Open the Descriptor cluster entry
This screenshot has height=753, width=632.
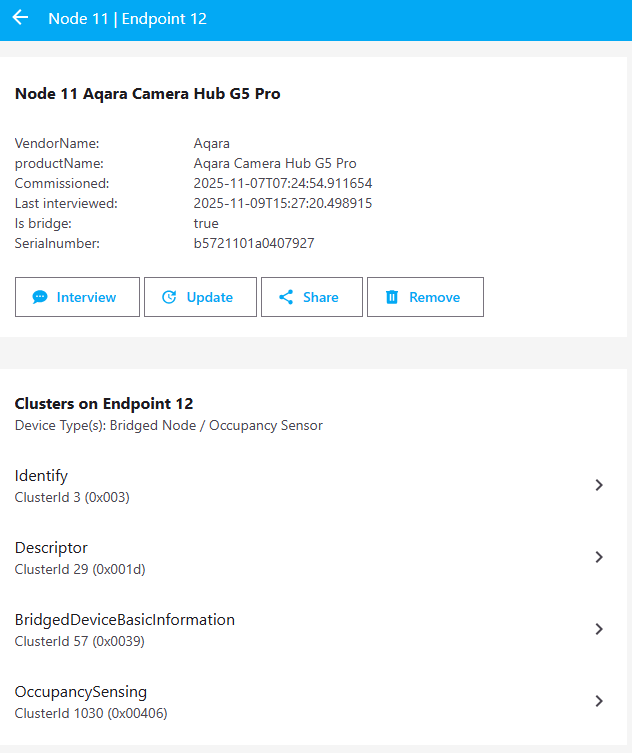51,548
